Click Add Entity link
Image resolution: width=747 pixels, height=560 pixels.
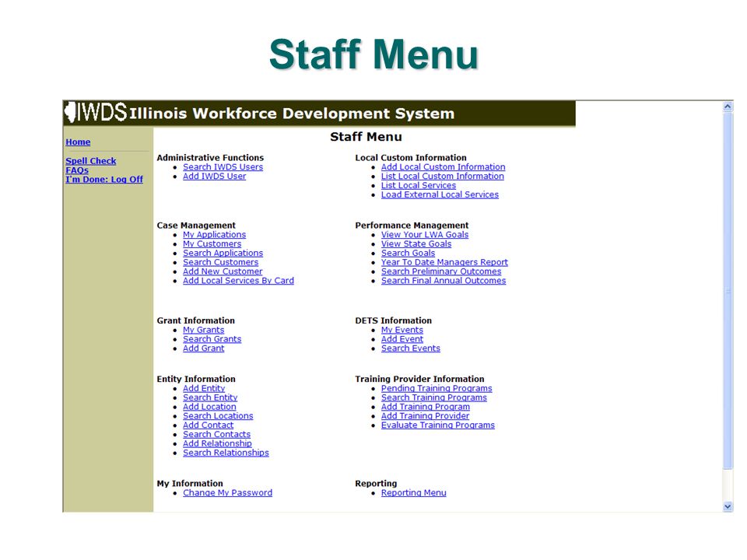coord(204,389)
